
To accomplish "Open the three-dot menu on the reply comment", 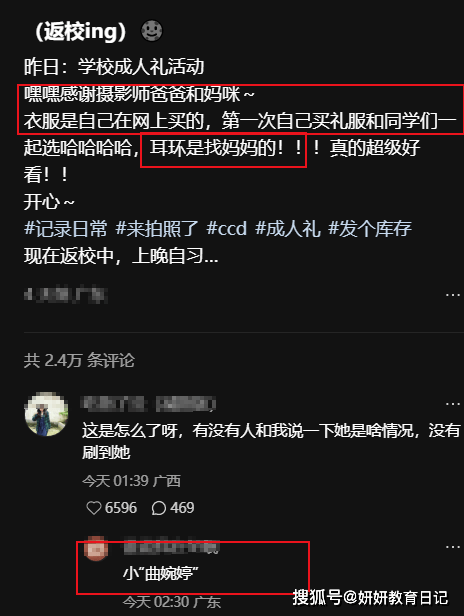I will click(453, 546).
